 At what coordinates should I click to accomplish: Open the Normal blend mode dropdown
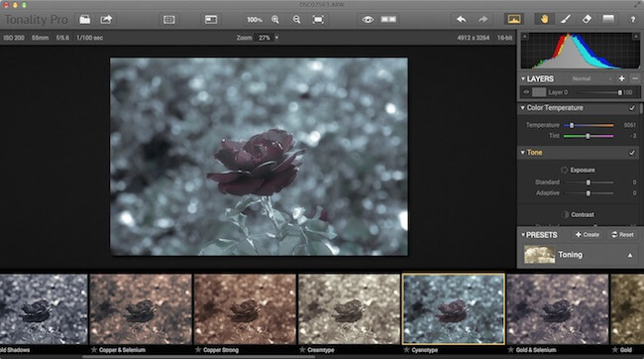[x=591, y=78]
